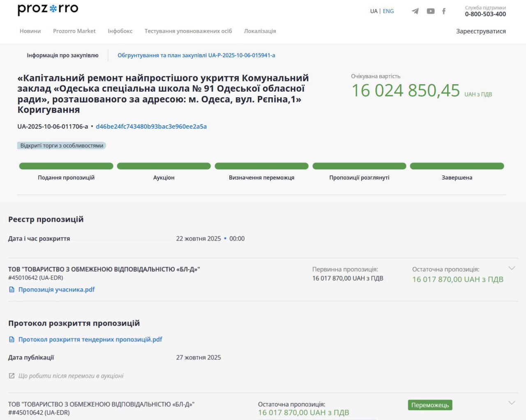The width and height of the screenshot is (526, 420).
Task: Switch language to ENG
Action: click(388, 11)
